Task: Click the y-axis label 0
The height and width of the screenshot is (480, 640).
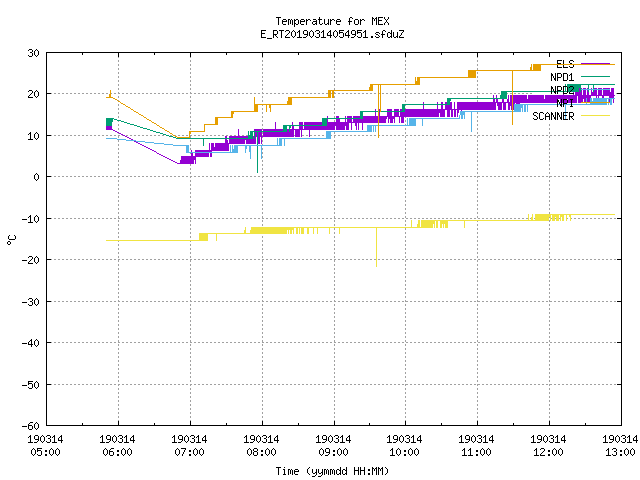Action: click(37, 177)
